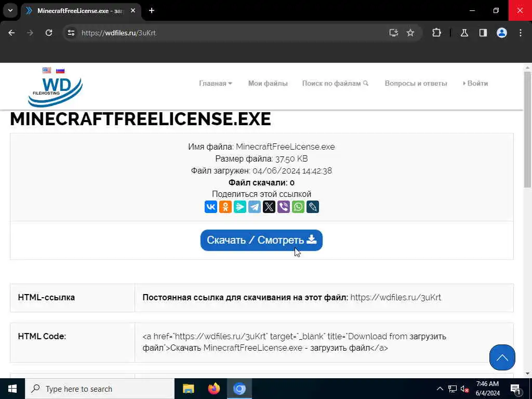Viewport: 532px width, 399px height.
Task: Open Поиск по файлам navigation item
Action: (335, 84)
